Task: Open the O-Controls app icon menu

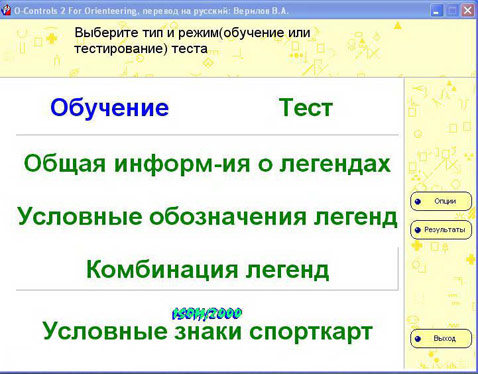Action: point(6,10)
